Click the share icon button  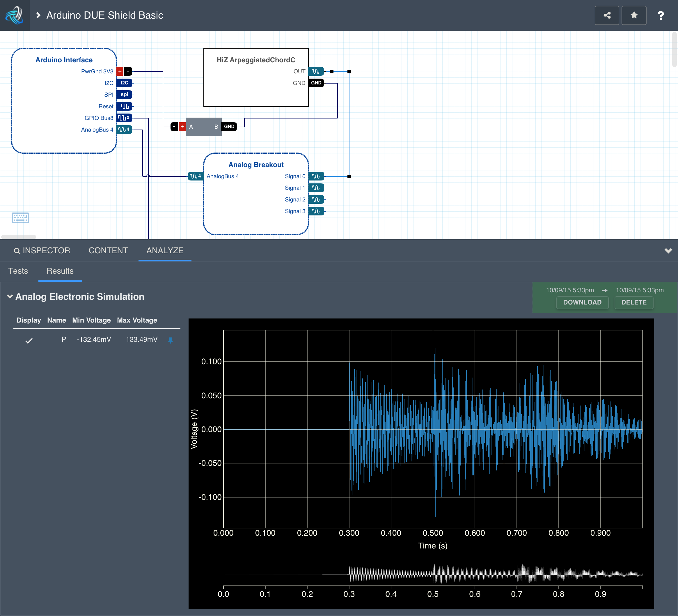pyautogui.click(x=607, y=15)
